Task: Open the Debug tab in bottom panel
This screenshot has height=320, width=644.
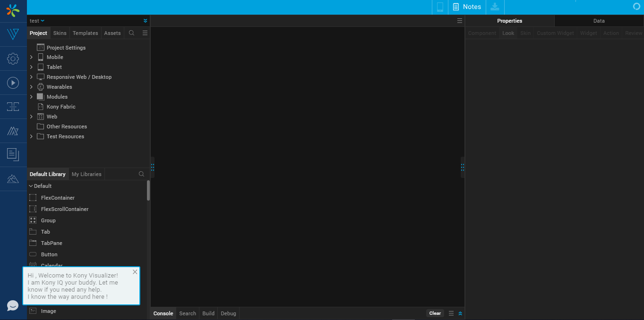Action: pyautogui.click(x=228, y=313)
